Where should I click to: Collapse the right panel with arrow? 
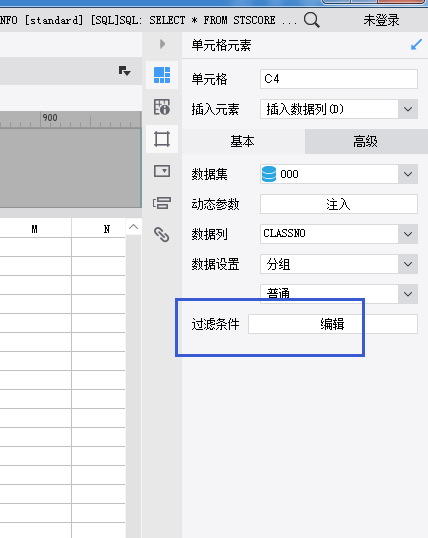pos(162,44)
